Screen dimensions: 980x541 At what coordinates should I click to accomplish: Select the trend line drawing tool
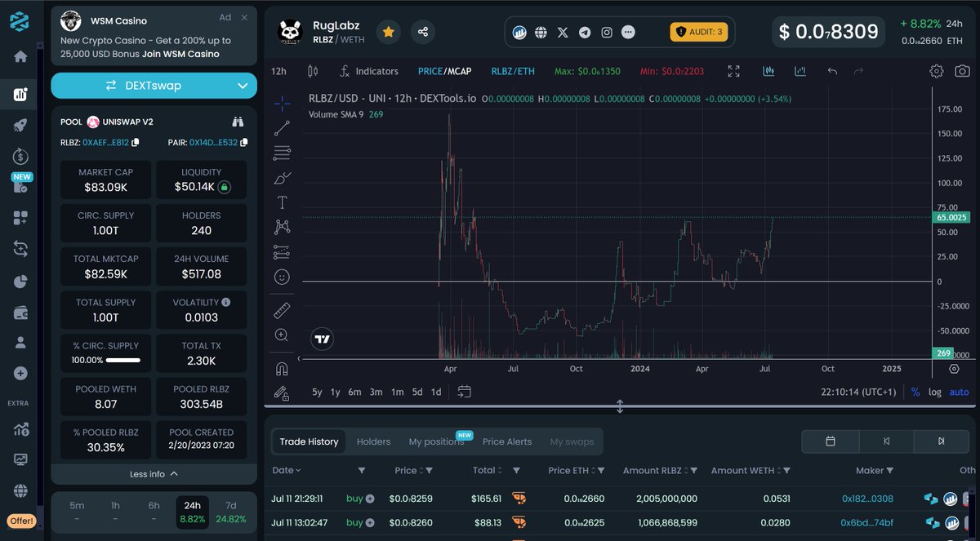tap(282, 127)
